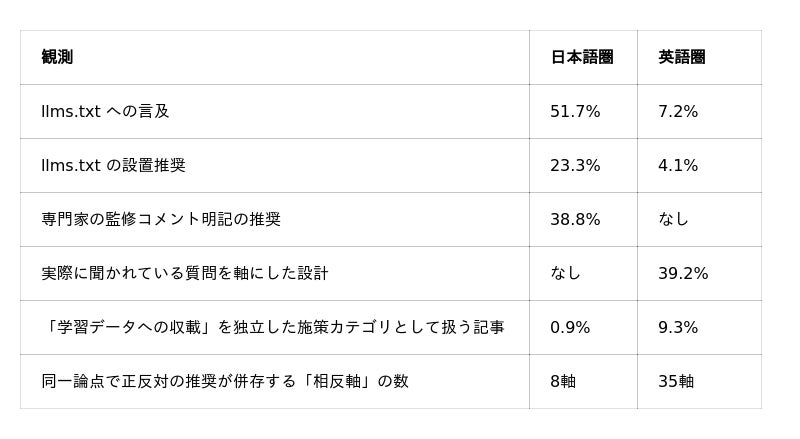Click the 23.3% value
This screenshot has width=800, height=439.
coord(575,165)
